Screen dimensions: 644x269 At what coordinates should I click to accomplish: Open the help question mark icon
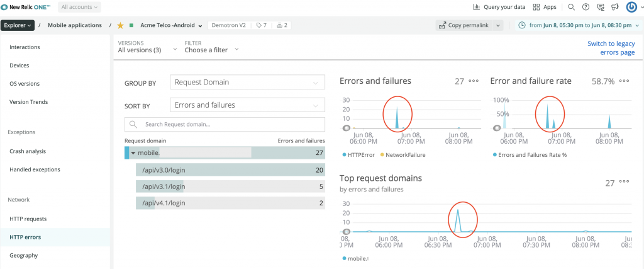click(586, 7)
